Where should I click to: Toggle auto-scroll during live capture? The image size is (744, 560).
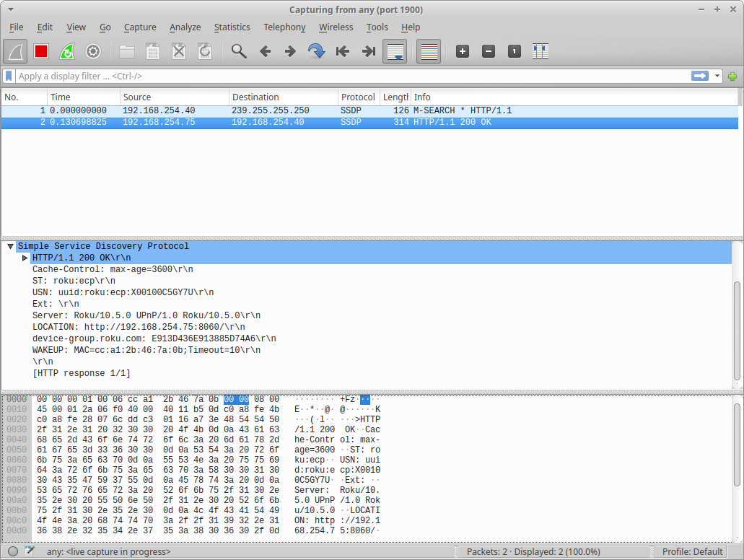394,51
